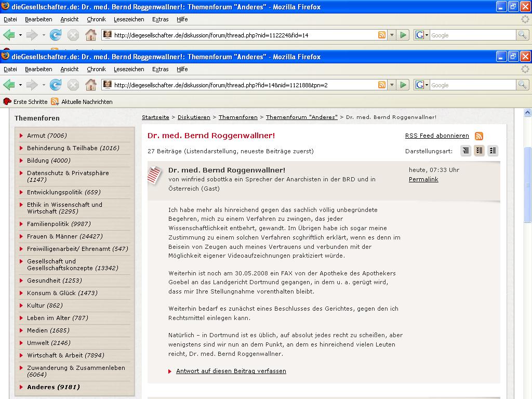Open the Back history dropdown arrow in the front window
Viewport: 532px width, 399px height.
coord(20,85)
